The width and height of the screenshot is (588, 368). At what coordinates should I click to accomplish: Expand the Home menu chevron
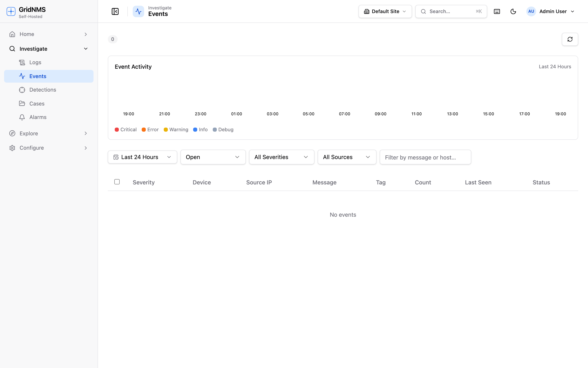[86, 34]
